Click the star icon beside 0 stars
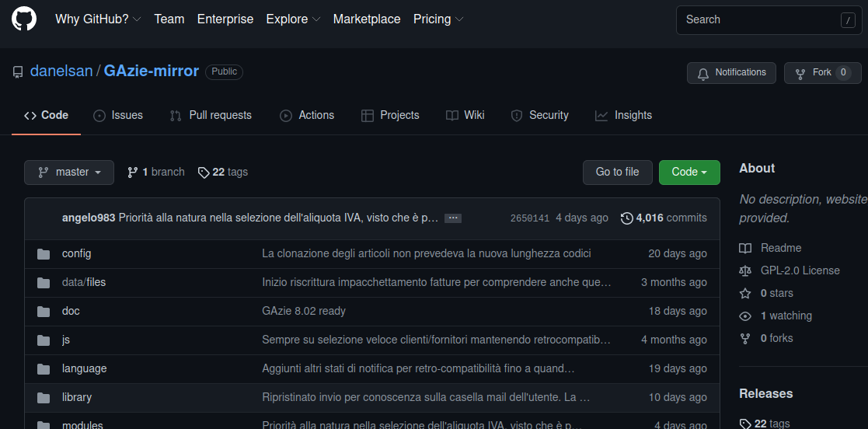The height and width of the screenshot is (429, 868). point(745,293)
